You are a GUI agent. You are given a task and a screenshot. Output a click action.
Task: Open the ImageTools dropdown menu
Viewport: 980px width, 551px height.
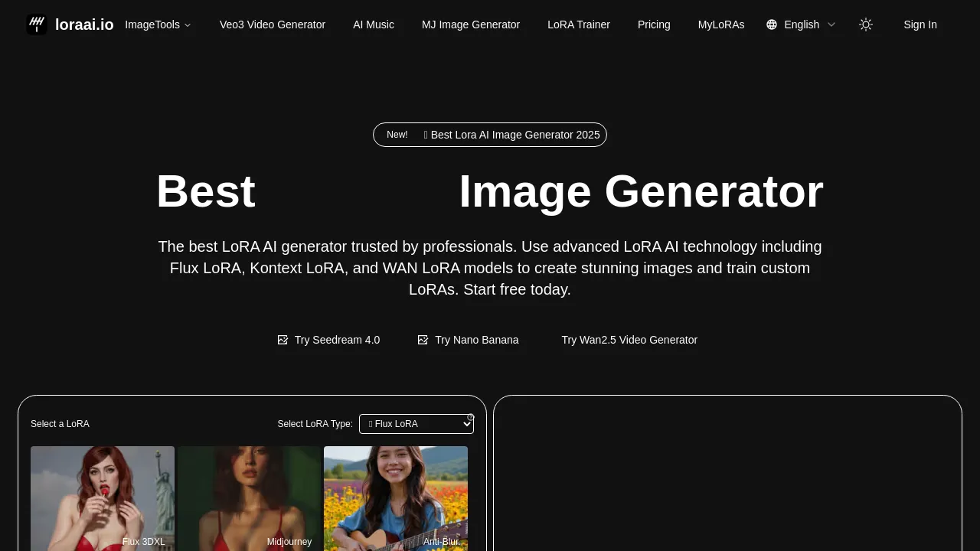(x=158, y=24)
